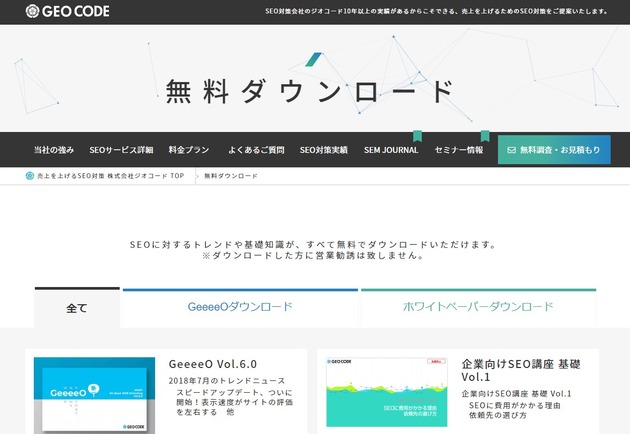Click the GEO CODE logo in the header

pos(68,11)
